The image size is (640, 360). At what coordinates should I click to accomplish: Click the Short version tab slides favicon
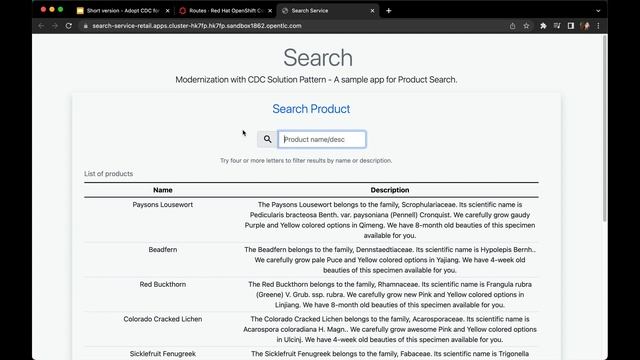tap(80, 11)
